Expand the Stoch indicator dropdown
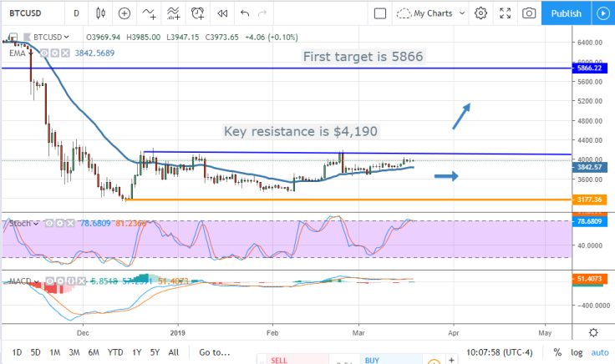 (x=36, y=224)
